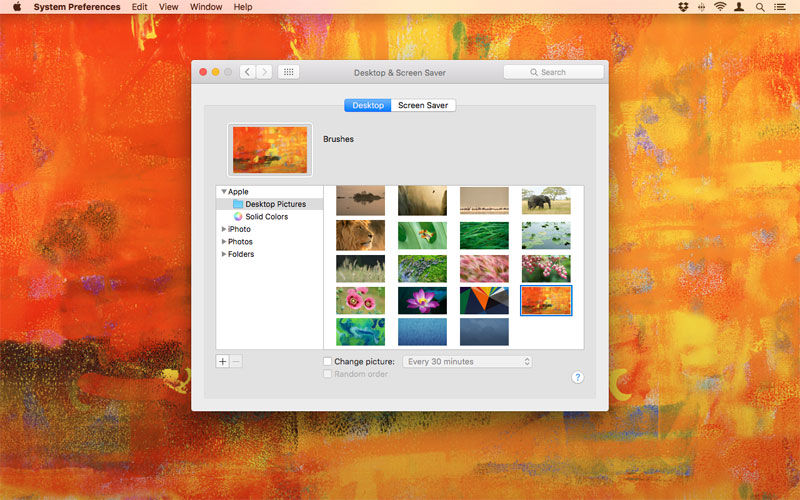Image resolution: width=800 pixels, height=500 pixels.
Task: Choose the pink berries branch wallpaper
Action: (546, 269)
